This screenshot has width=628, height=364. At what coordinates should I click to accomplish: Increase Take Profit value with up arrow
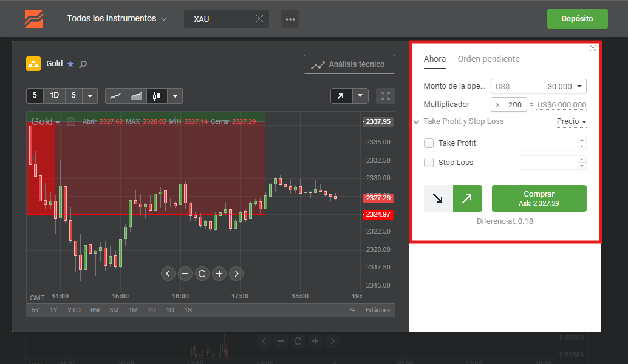[x=582, y=140]
